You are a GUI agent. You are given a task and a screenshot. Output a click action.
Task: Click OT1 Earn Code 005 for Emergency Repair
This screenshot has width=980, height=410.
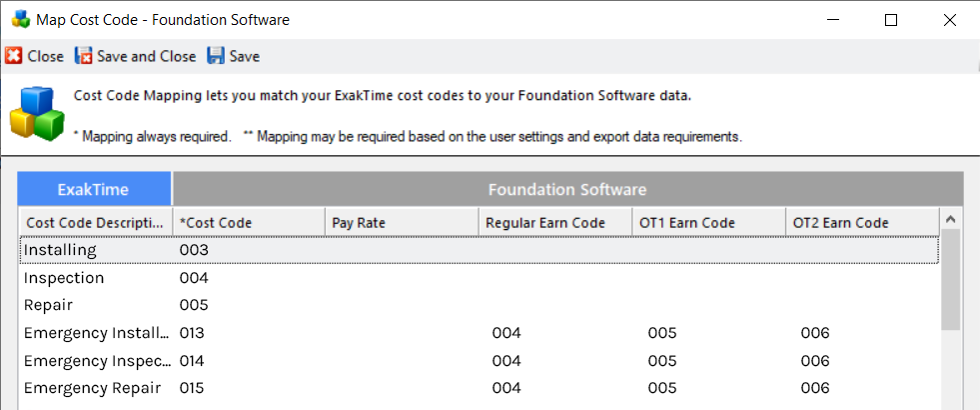(x=662, y=388)
